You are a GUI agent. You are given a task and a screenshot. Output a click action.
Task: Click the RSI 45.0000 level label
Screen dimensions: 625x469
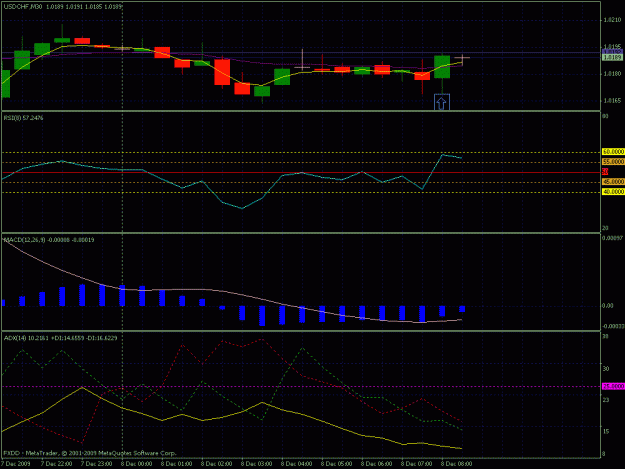[x=613, y=182]
